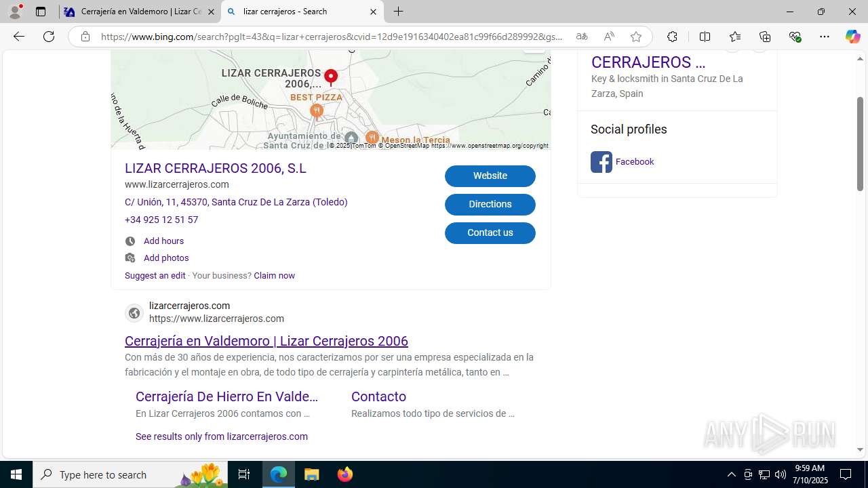The image size is (868, 488).
Task: Click See results only from lizarcerrajeros.com
Action: click(x=222, y=436)
